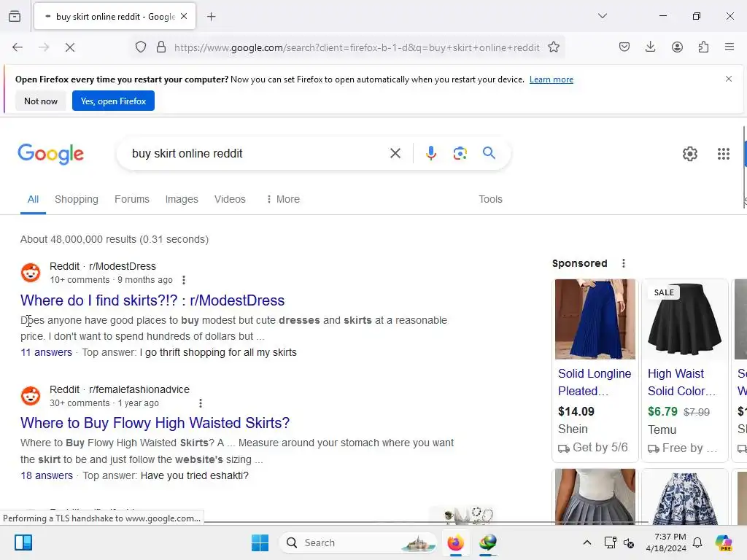Open gray pleated skirt product thumbnail
747x560 pixels.
(595, 497)
